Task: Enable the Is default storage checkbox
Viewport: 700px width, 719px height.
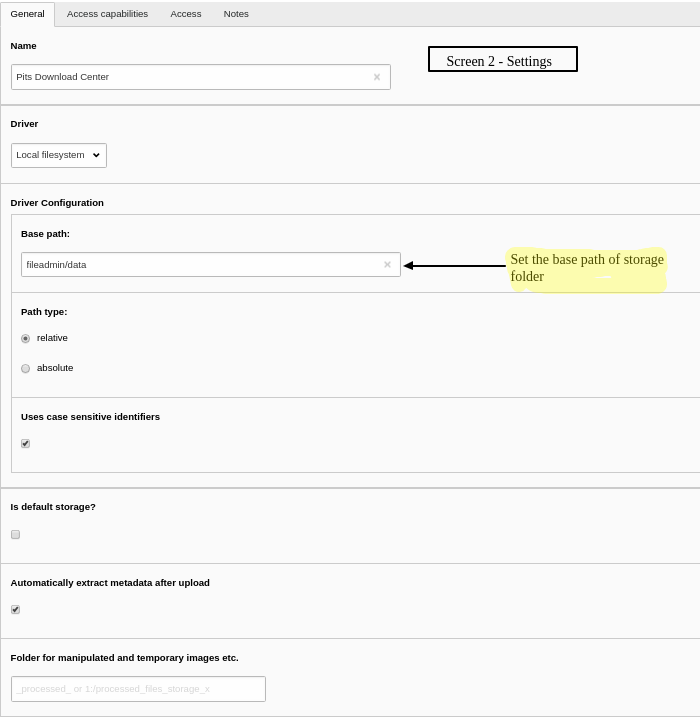Action: tap(16, 535)
